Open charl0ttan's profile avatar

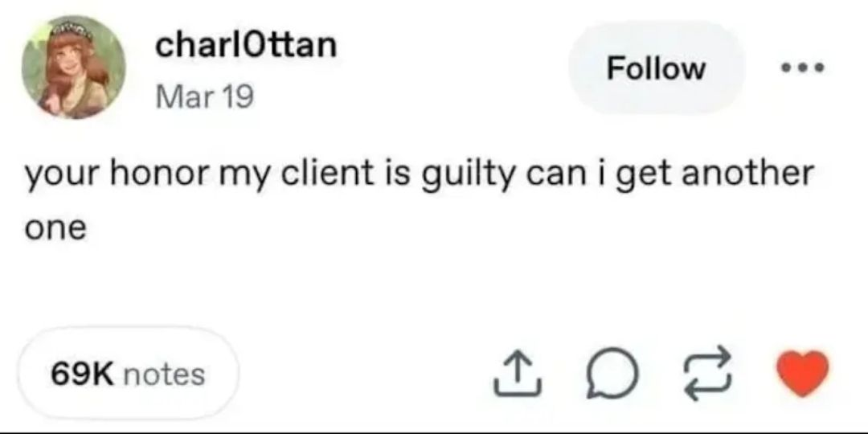click(73, 67)
